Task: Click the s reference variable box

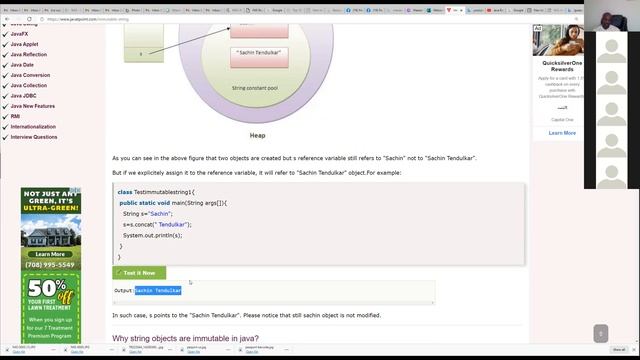Action: (x=144, y=54)
